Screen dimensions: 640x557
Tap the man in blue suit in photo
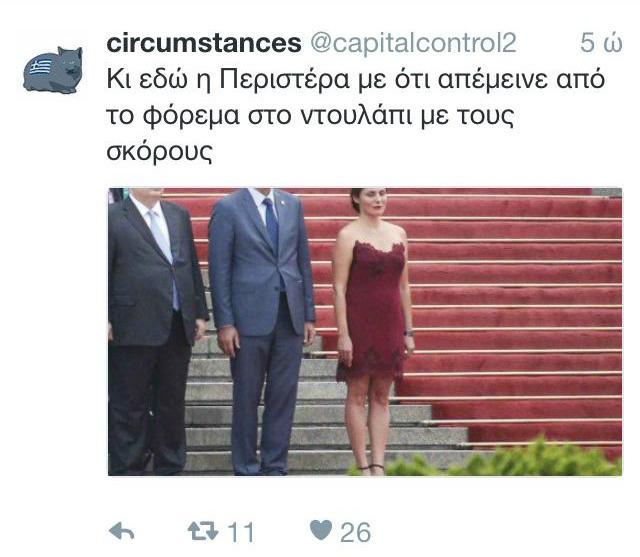[262, 331]
